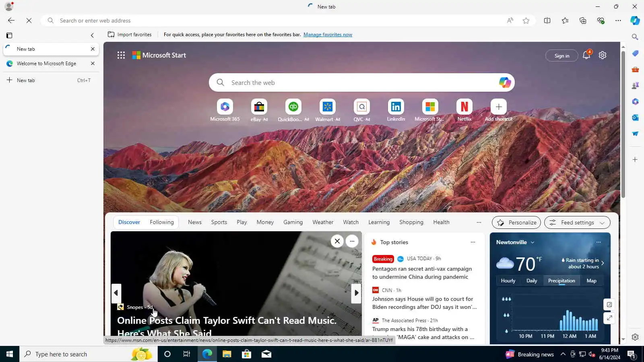Open the QuickBooks shortcut tile

pyautogui.click(x=293, y=110)
